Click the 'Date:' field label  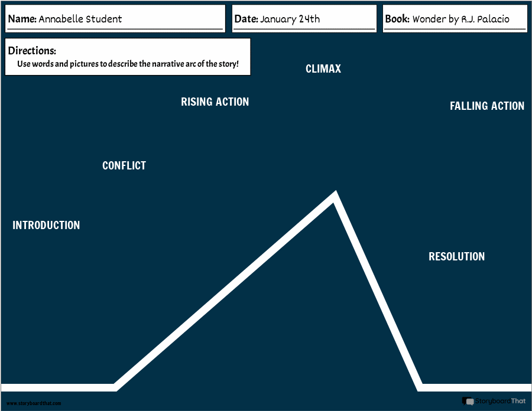click(246, 19)
